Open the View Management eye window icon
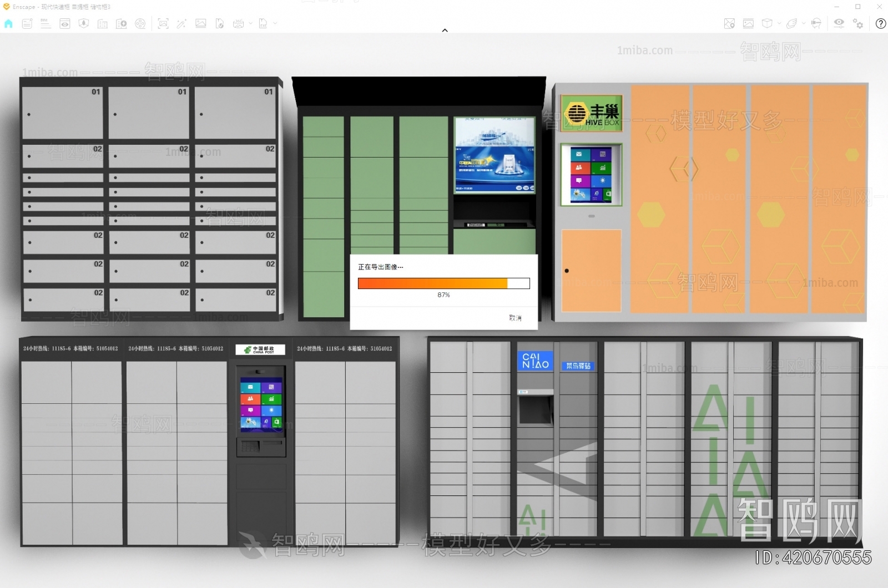888x588 pixels. [65, 23]
